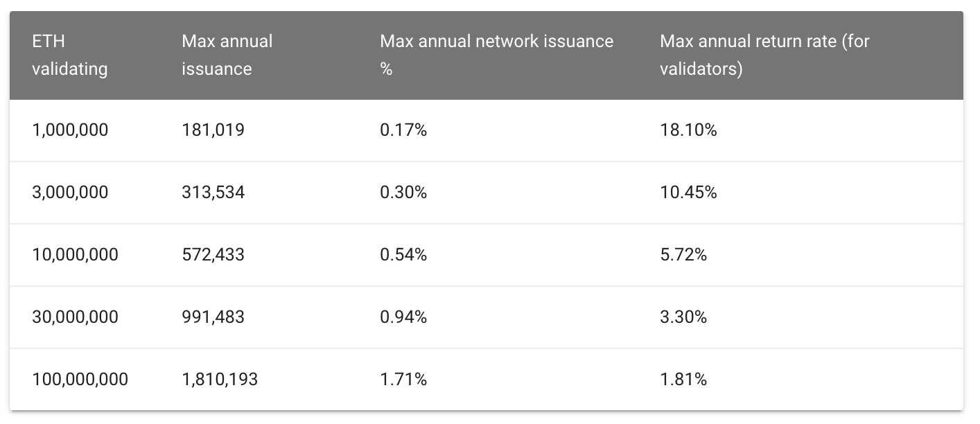This screenshot has height=424, width=980.
Task: Select the 100,000,000 ETH validating cell
Action: (x=80, y=380)
